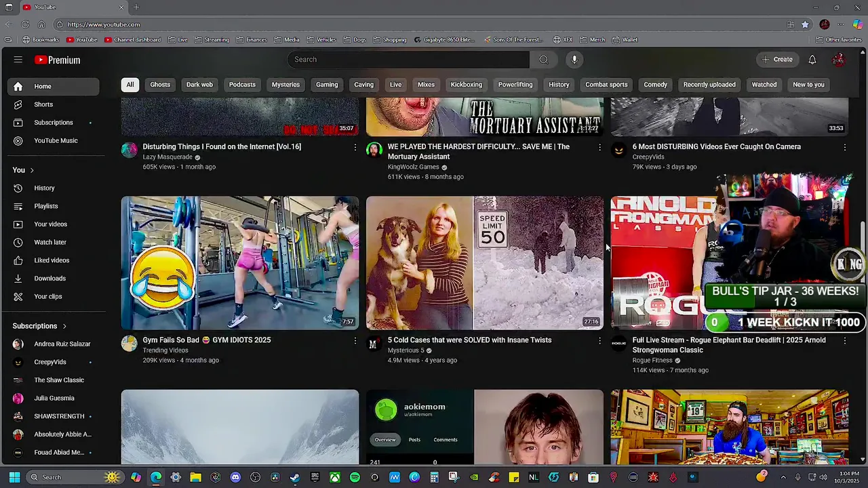This screenshot has height=488, width=868.
Task: Select the Mysteries filter chip
Action: point(285,85)
